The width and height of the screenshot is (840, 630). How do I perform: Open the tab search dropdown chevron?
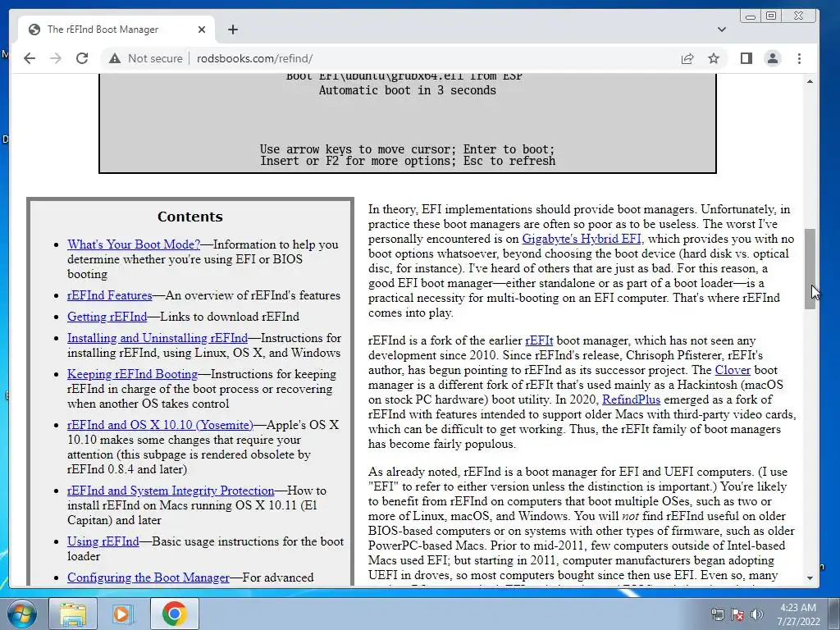click(x=722, y=30)
